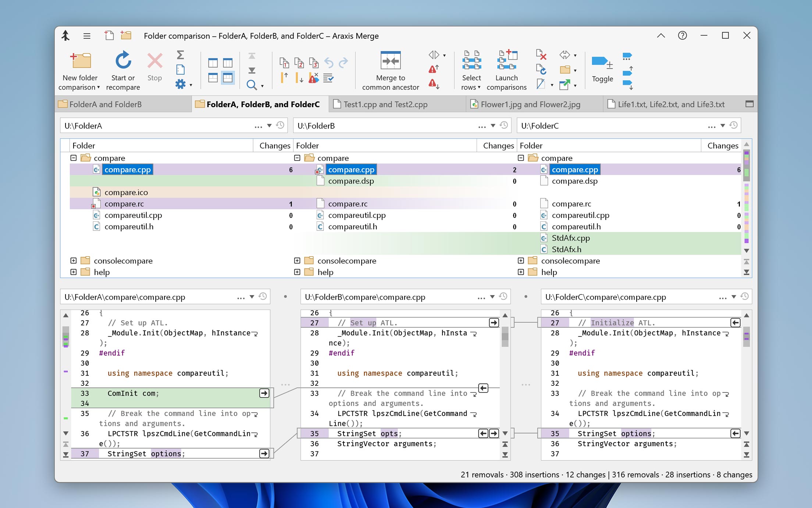This screenshot has width=812, height=508.
Task: Toggle the active three-pane horizontal layout
Action: [x=228, y=78]
